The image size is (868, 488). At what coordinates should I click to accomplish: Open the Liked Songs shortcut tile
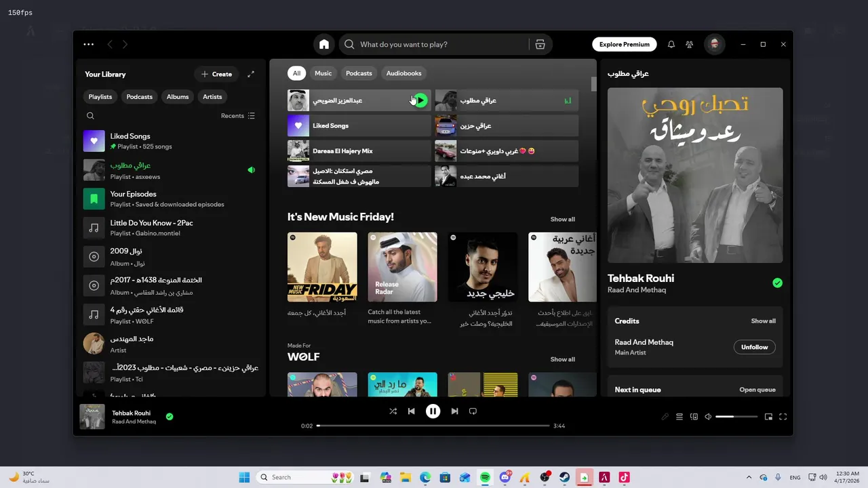point(359,125)
